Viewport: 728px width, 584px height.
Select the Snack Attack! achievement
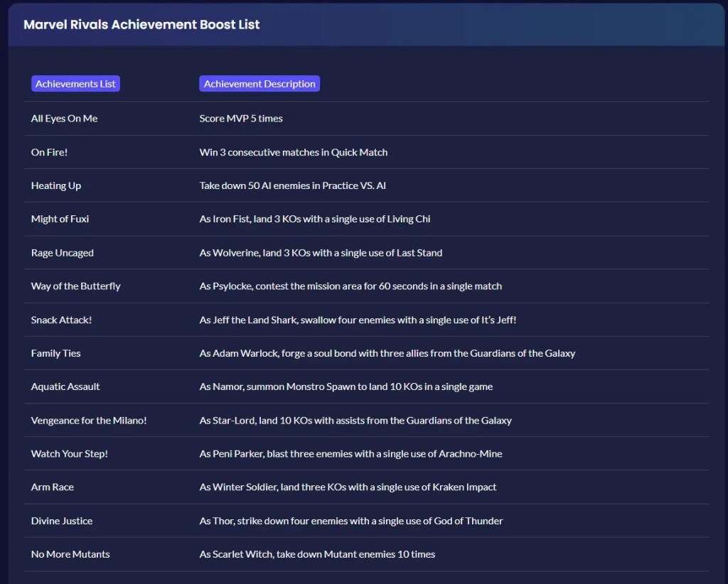pos(61,320)
